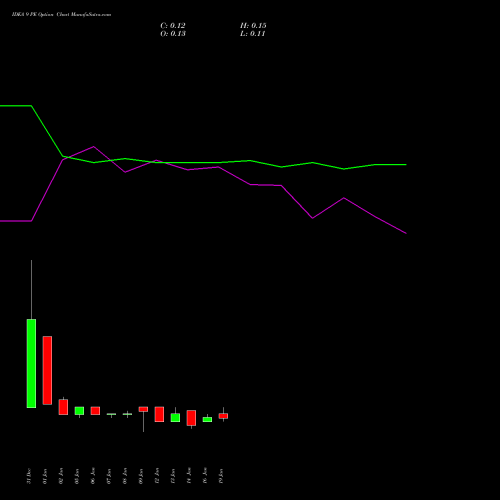Click the high value H: 0.15
Viewport: 500px width, 500px height.
point(253,26)
